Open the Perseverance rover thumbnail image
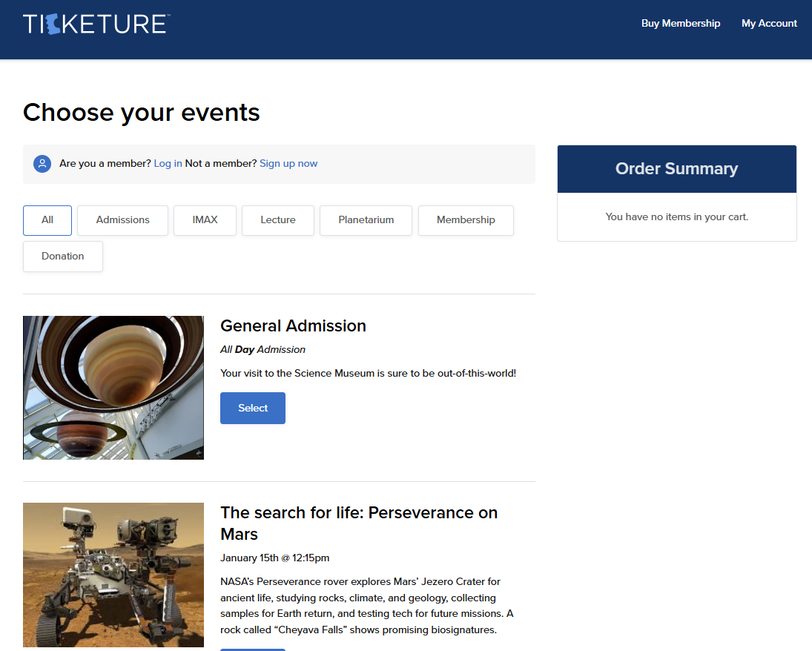This screenshot has width=812, height=651. [x=113, y=575]
